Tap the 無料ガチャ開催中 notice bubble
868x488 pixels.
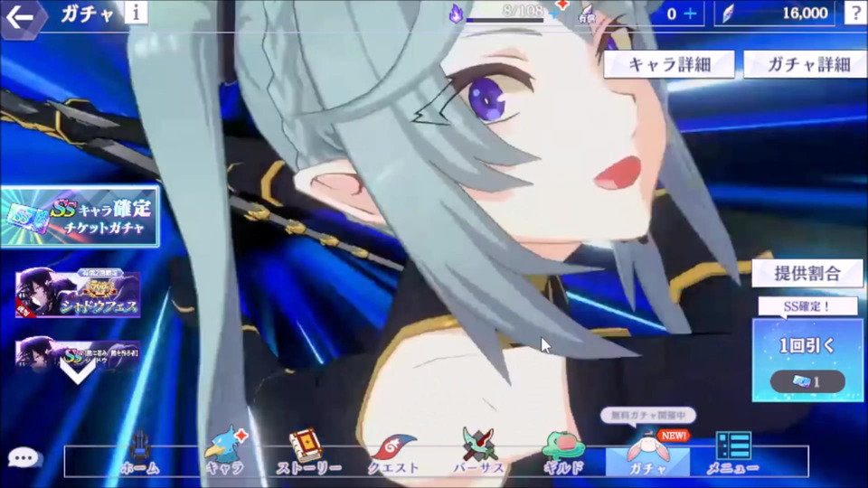point(647,415)
